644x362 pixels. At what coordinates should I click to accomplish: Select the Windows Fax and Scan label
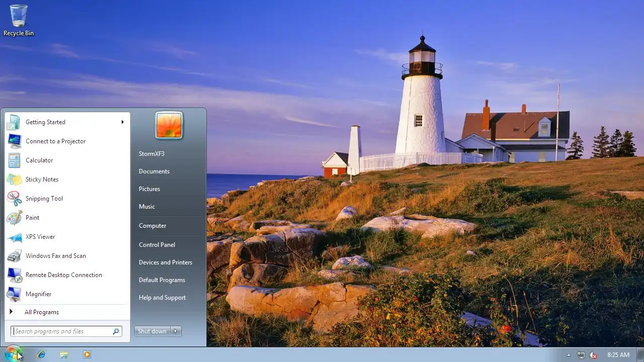point(56,256)
